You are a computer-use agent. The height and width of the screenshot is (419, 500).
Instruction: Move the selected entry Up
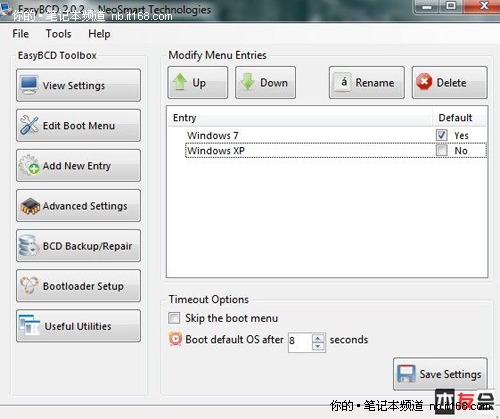point(198,82)
